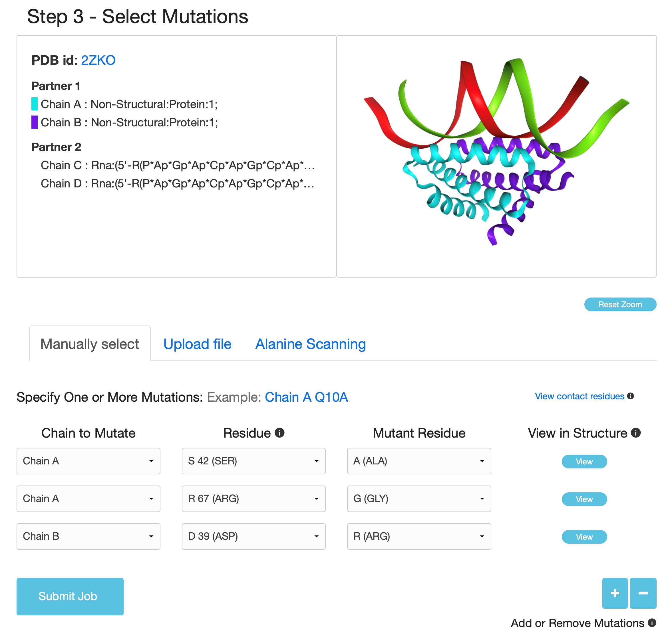Click the minus icon to remove mutation
The image size is (672, 635).
643,593
